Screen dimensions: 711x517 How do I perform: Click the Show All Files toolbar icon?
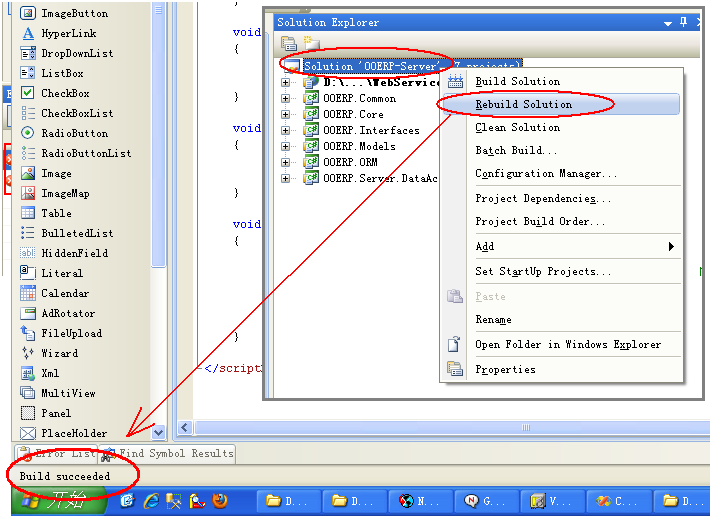(x=310, y=43)
